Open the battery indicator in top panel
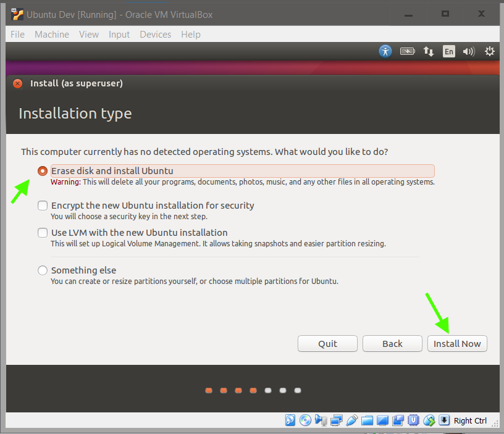This screenshot has height=434, width=504. click(x=407, y=51)
